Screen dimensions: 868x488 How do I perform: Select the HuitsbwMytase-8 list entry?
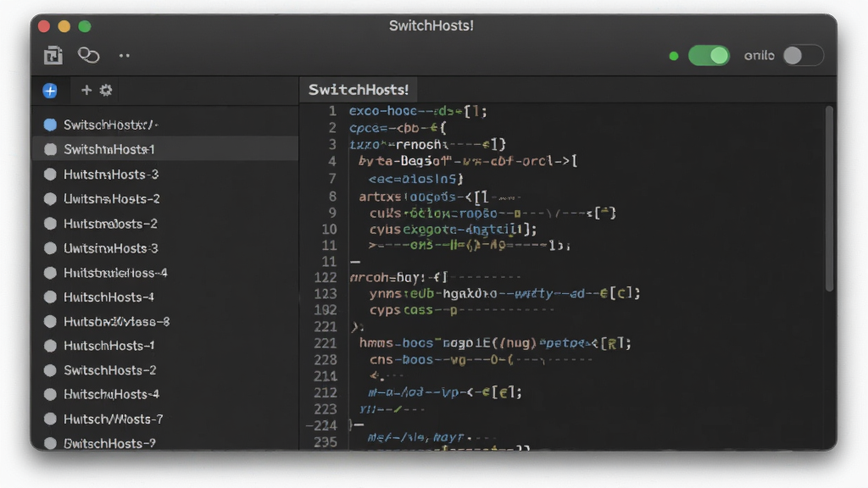(166, 321)
